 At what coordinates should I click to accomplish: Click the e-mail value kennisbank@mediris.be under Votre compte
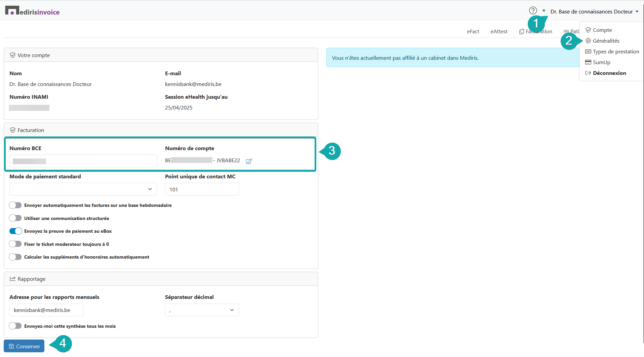click(x=193, y=84)
